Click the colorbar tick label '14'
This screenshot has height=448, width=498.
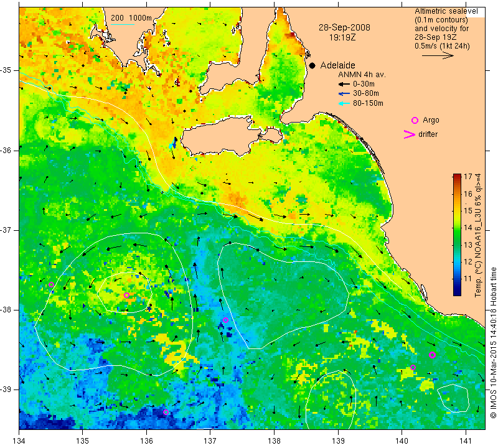click(x=468, y=228)
